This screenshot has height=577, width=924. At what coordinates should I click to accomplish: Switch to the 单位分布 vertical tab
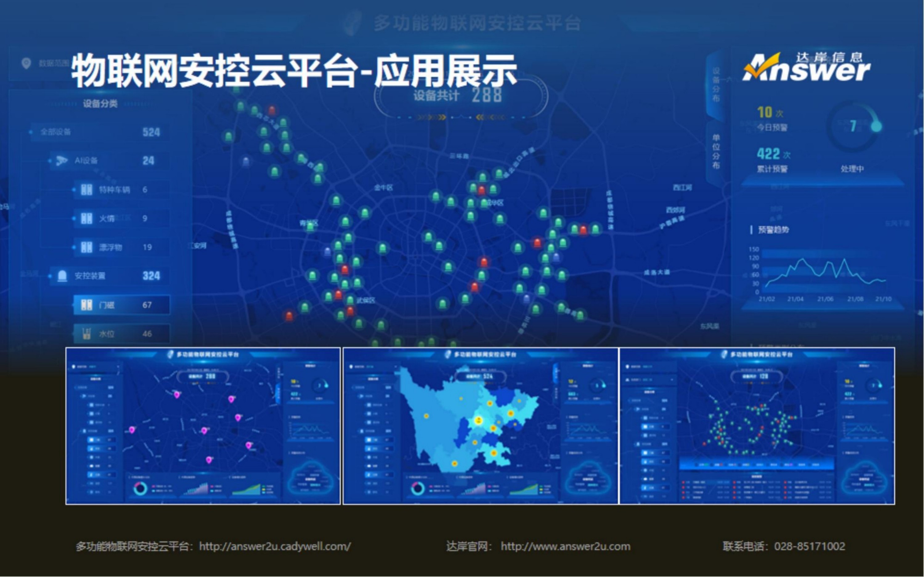click(716, 151)
